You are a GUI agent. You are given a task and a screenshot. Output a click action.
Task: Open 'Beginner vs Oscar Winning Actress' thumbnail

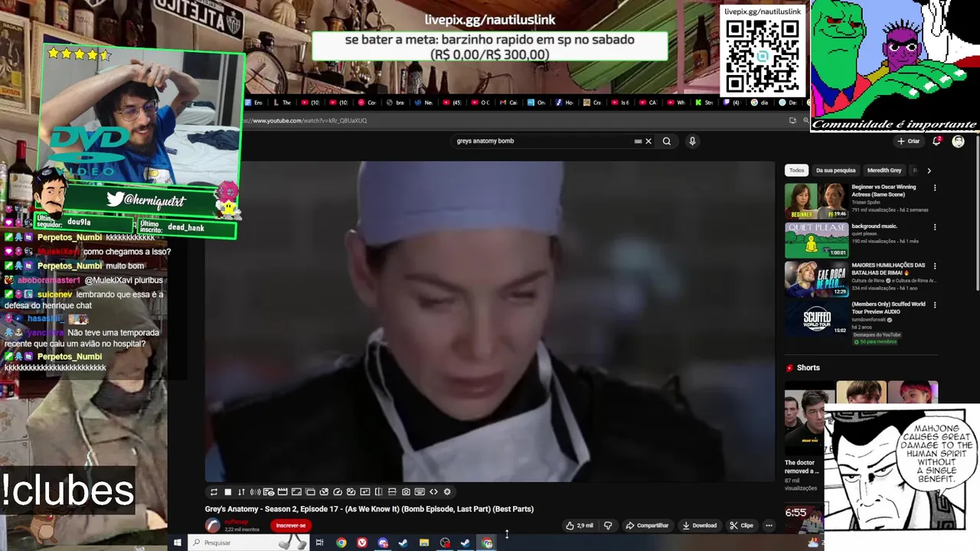pos(816,201)
